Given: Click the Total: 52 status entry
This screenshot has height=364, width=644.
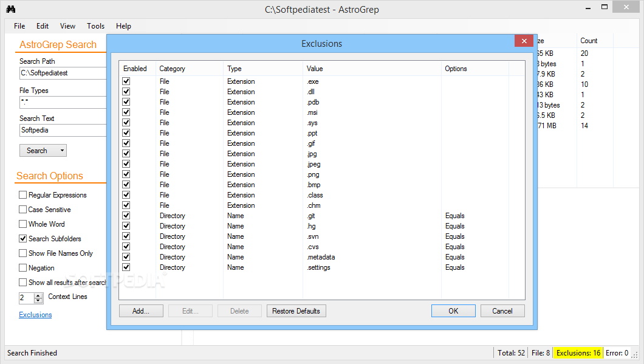Looking at the screenshot, I should [x=511, y=353].
